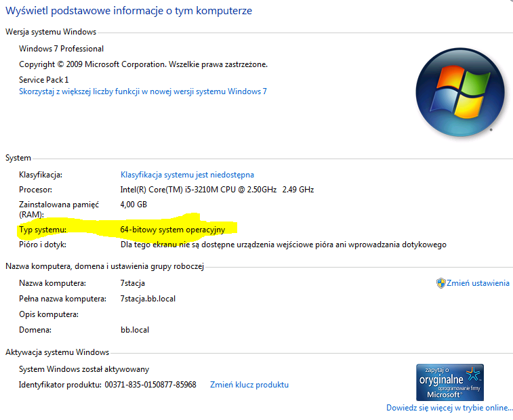513x420 pixels.
Task: Click the product ID number 00371-835-0150877-85968
Action: [150, 385]
